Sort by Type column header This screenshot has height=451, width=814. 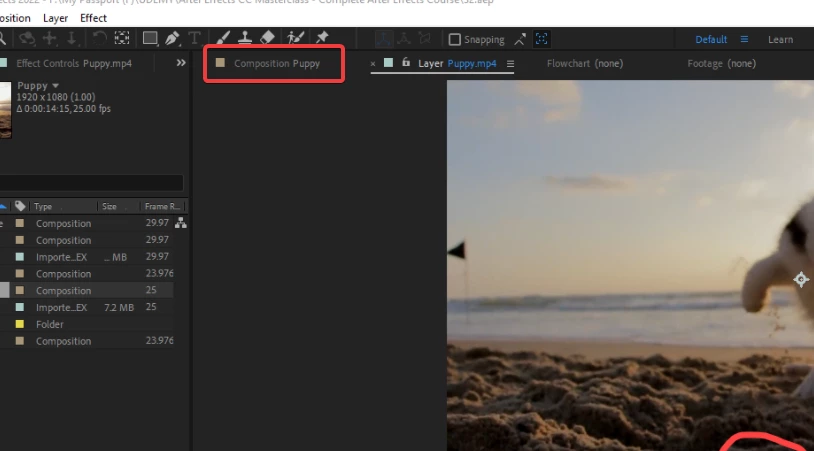tap(43, 207)
